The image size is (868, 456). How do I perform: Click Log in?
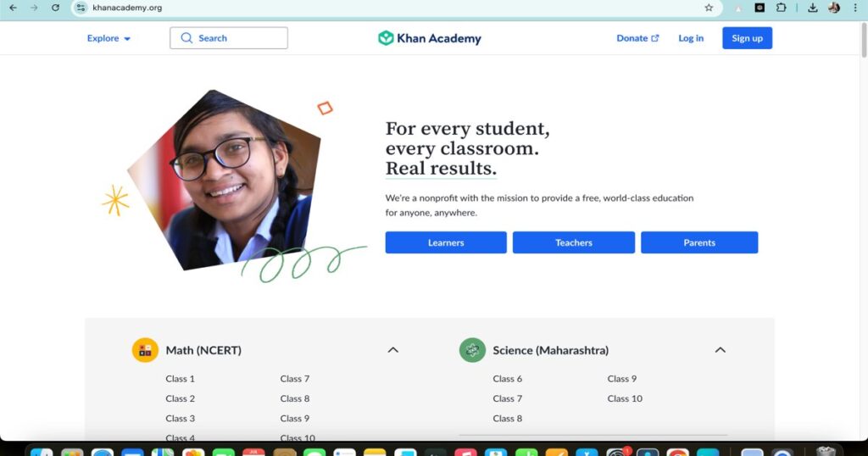[x=691, y=38]
